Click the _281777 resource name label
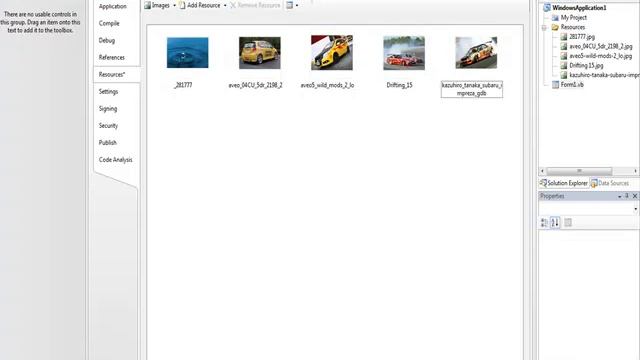Viewport: 640px width, 360px height. pyautogui.click(x=183, y=85)
